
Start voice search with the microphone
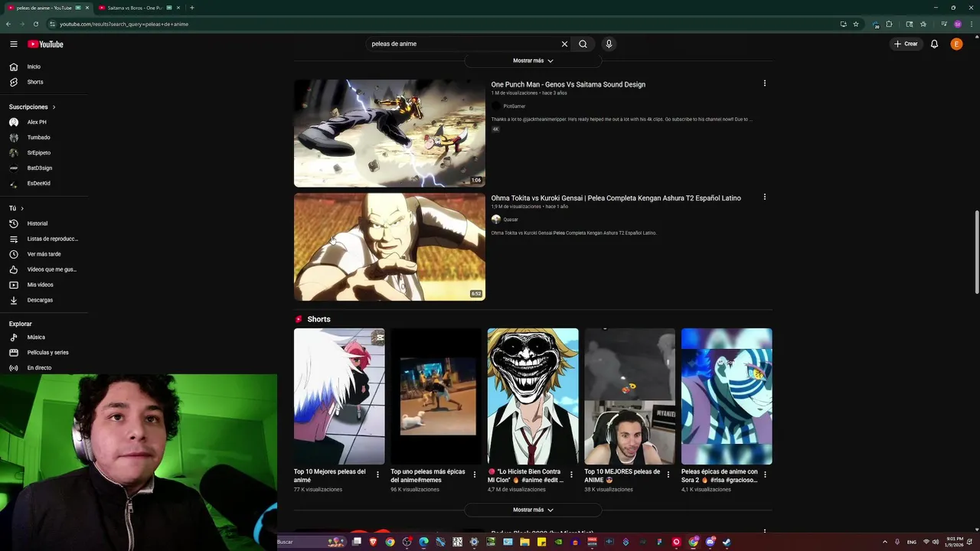pos(609,44)
